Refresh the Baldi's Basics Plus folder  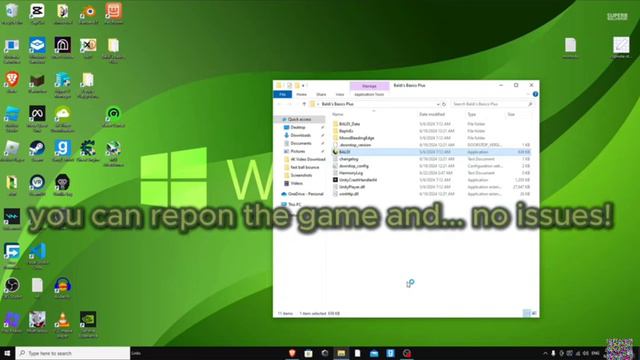[x=444, y=104]
